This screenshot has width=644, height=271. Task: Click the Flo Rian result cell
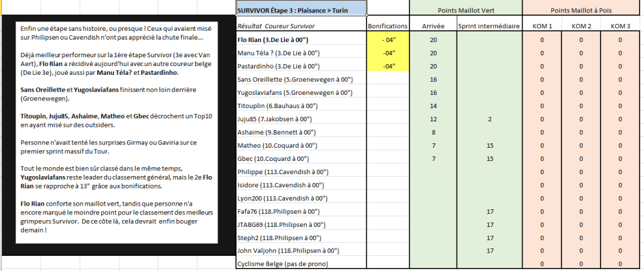pyautogui.click(x=301, y=40)
